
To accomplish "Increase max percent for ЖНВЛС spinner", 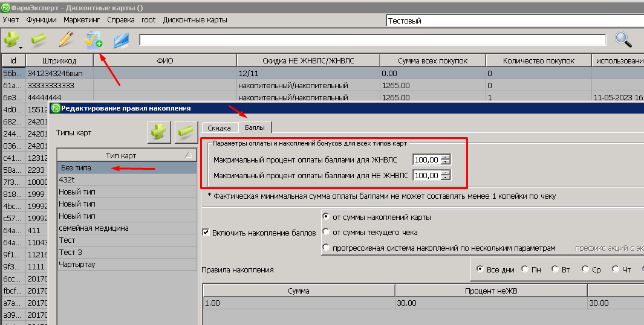I will coord(446,157).
